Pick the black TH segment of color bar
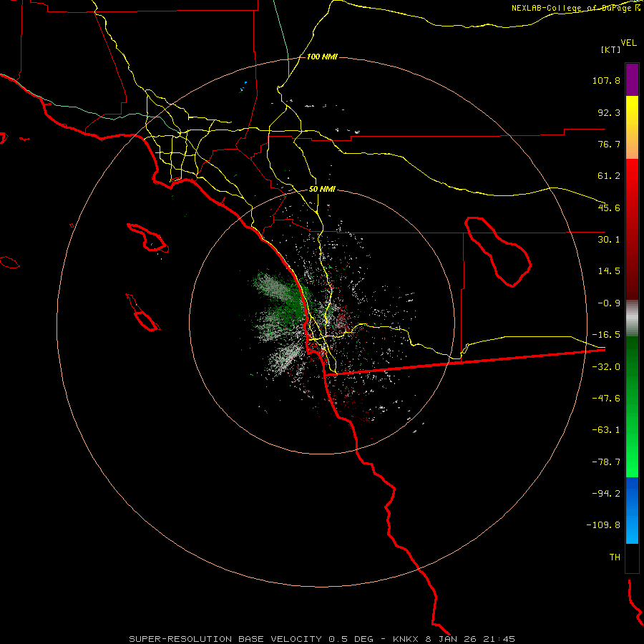Image resolution: width=644 pixels, height=644 pixels. point(632,557)
